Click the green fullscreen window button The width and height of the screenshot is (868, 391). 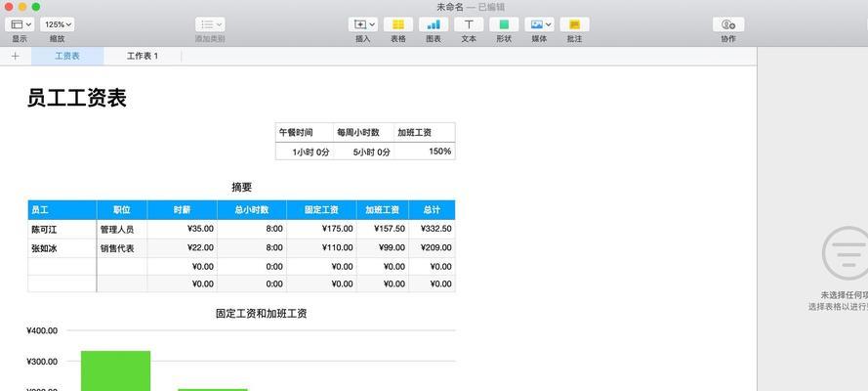[36, 7]
